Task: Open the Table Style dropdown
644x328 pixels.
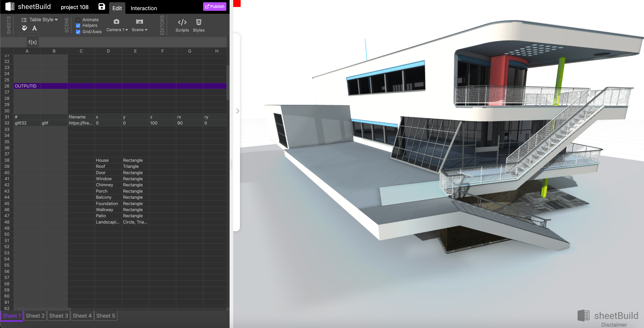Action: pyautogui.click(x=40, y=19)
